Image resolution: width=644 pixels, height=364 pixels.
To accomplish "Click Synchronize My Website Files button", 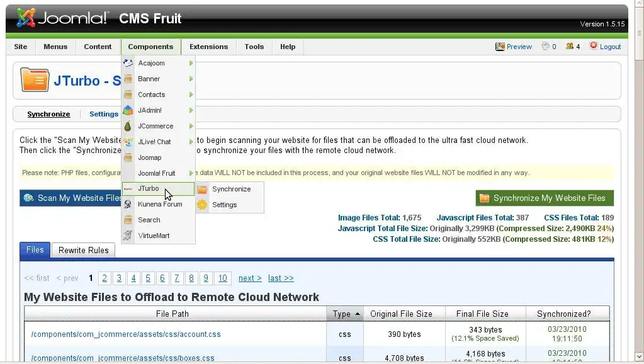I will coord(545,198).
